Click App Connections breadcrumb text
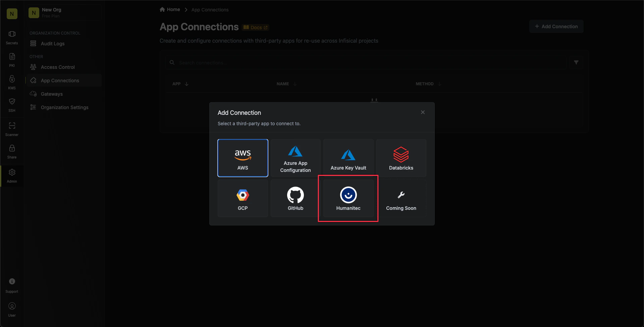Screen dimensions: 644x327 (210, 10)
